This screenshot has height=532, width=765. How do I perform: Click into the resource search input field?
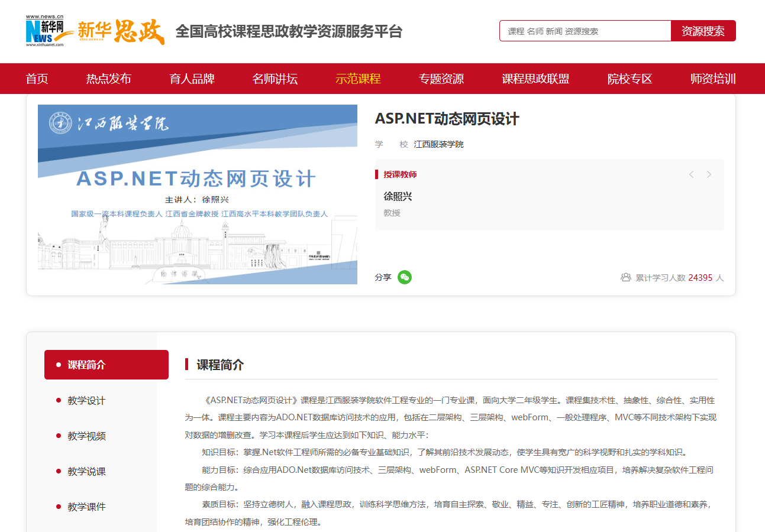coord(585,31)
